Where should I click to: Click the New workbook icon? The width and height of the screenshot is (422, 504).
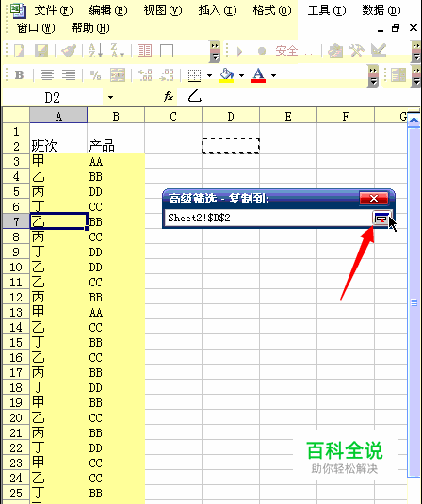[19, 51]
